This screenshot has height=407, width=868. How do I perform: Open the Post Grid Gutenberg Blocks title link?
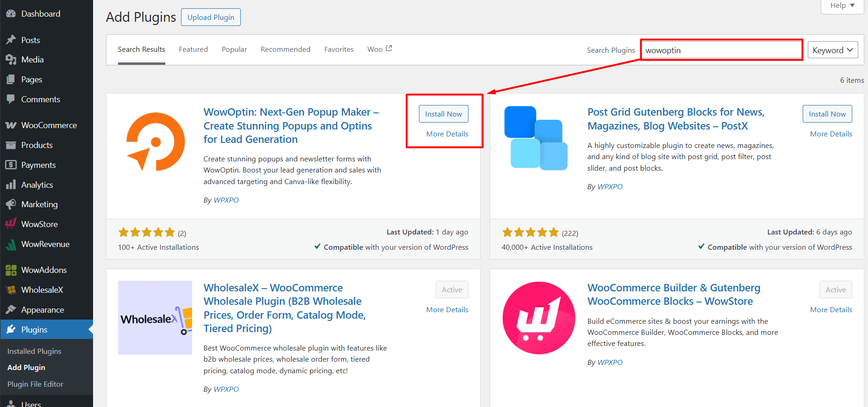tap(676, 119)
